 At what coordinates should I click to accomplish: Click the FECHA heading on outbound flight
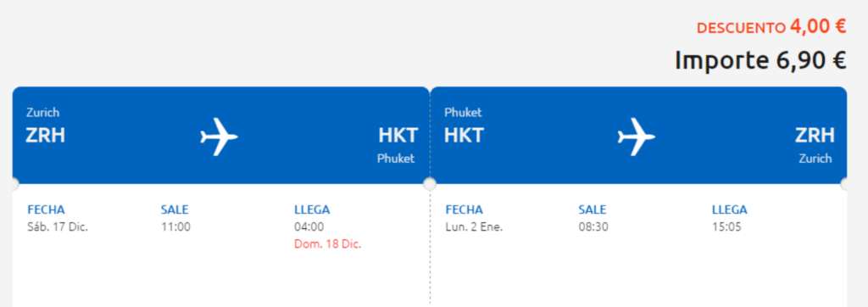pos(46,210)
